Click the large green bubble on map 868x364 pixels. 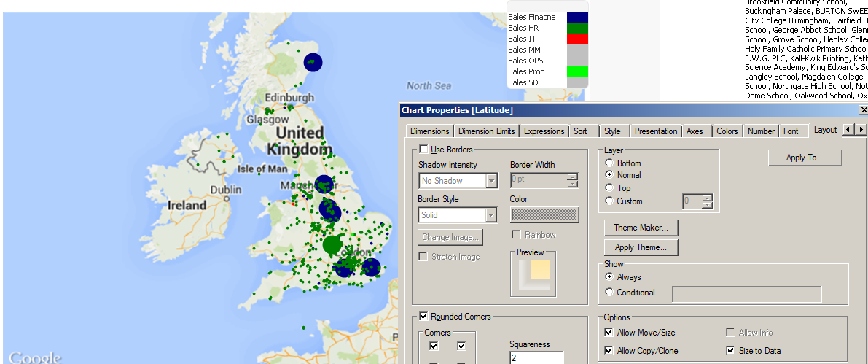pos(332,245)
